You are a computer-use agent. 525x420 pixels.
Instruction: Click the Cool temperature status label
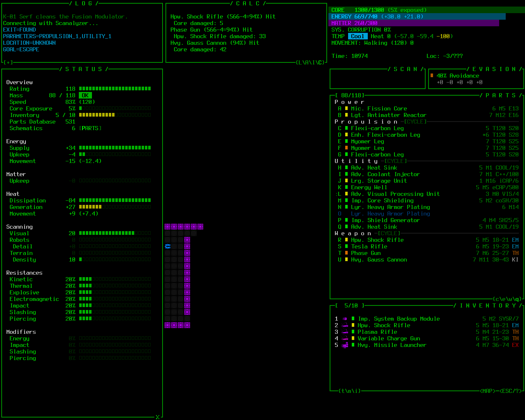358,36
